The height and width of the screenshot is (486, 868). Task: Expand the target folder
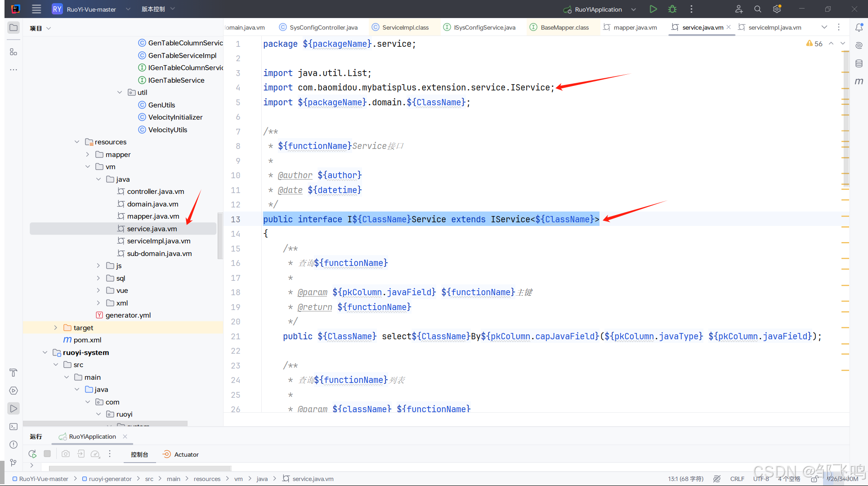point(55,328)
